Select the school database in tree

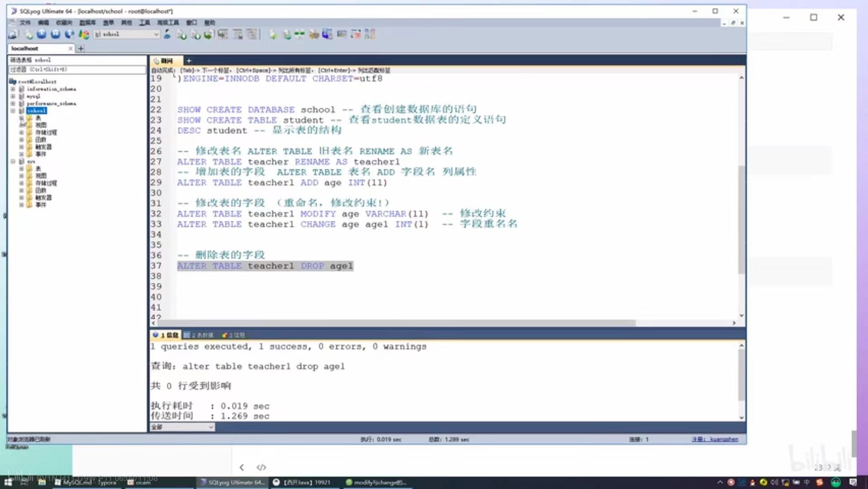[36, 111]
